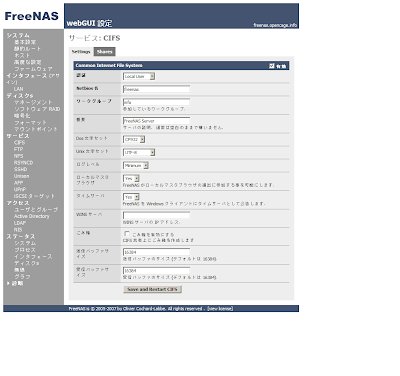Open フォーマット (format) in sidebar

tap(30, 123)
